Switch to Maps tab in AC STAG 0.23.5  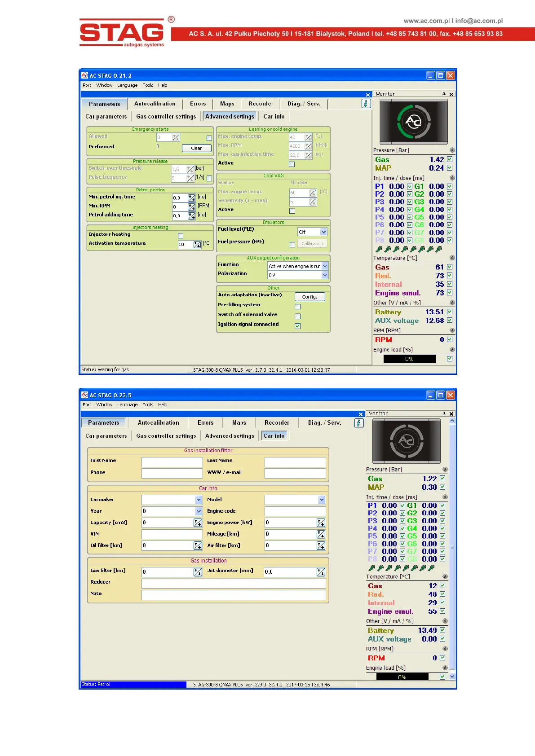[x=239, y=423]
